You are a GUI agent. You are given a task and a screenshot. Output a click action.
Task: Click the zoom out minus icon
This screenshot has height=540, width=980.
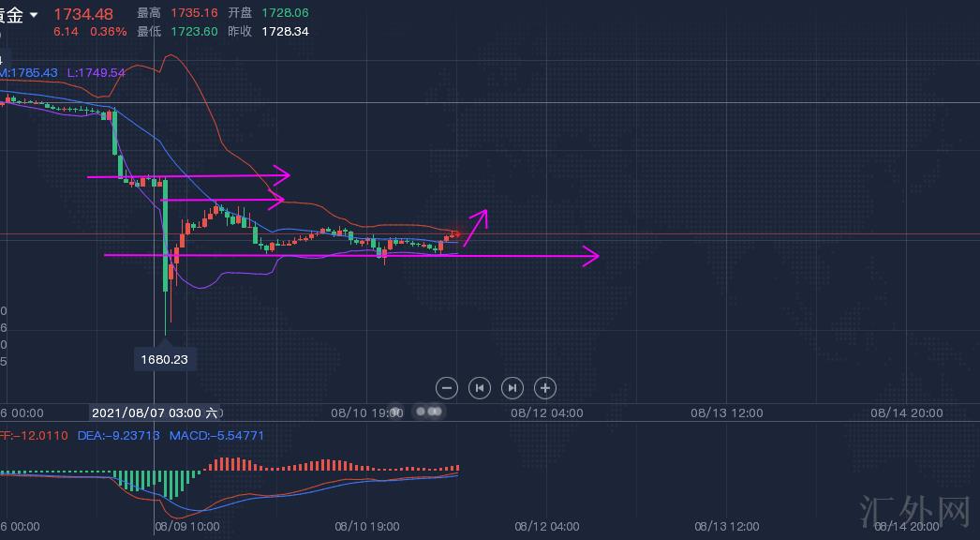point(447,387)
